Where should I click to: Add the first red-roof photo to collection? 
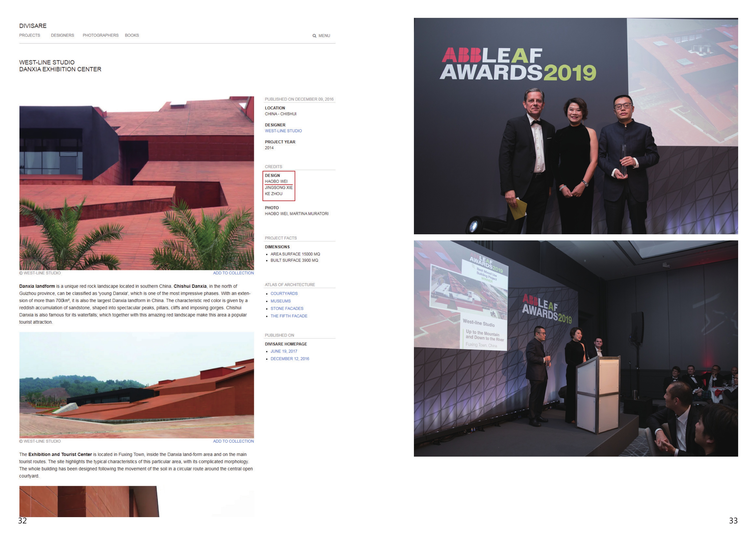click(x=233, y=273)
